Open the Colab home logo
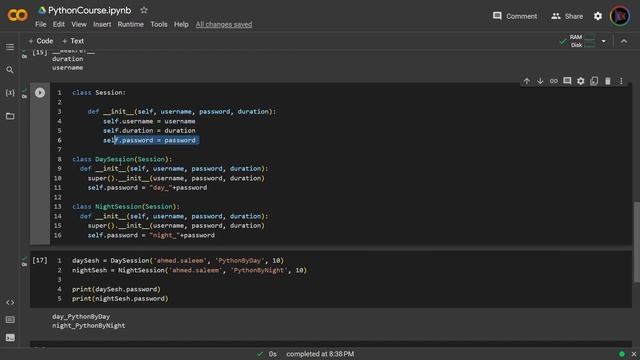The image size is (640, 360). [17, 16]
